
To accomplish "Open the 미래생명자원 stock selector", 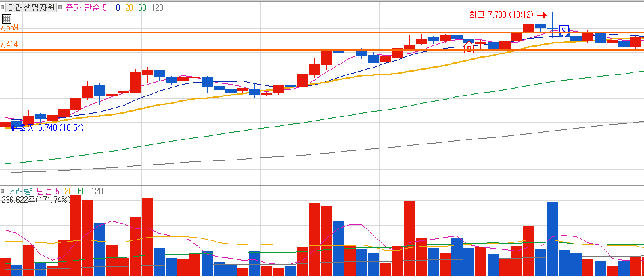I will coord(32,7).
